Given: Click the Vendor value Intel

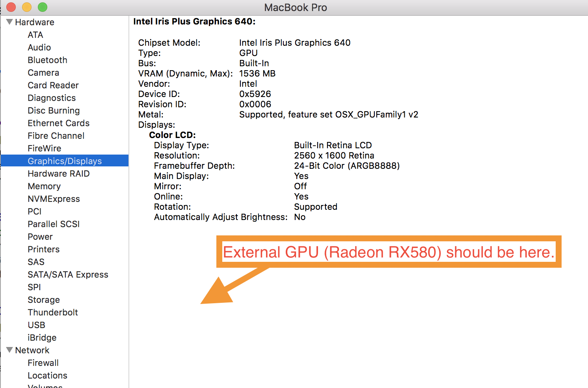Looking at the screenshot, I should click(248, 84).
